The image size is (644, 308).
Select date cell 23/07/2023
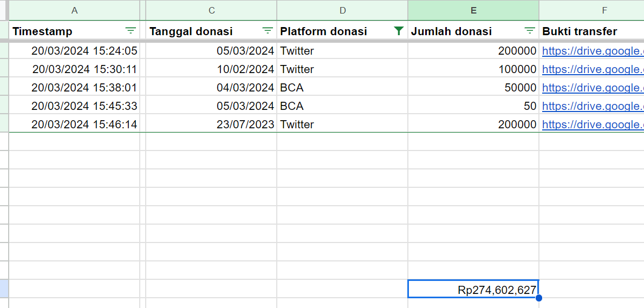click(212, 124)
